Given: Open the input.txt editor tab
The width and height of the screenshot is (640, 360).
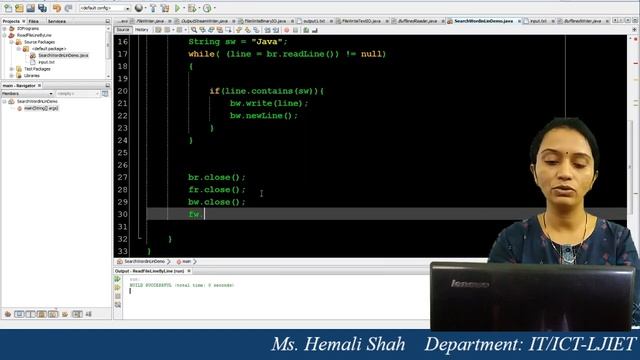Looking at the screenshot, I should [x=538, y=21].
